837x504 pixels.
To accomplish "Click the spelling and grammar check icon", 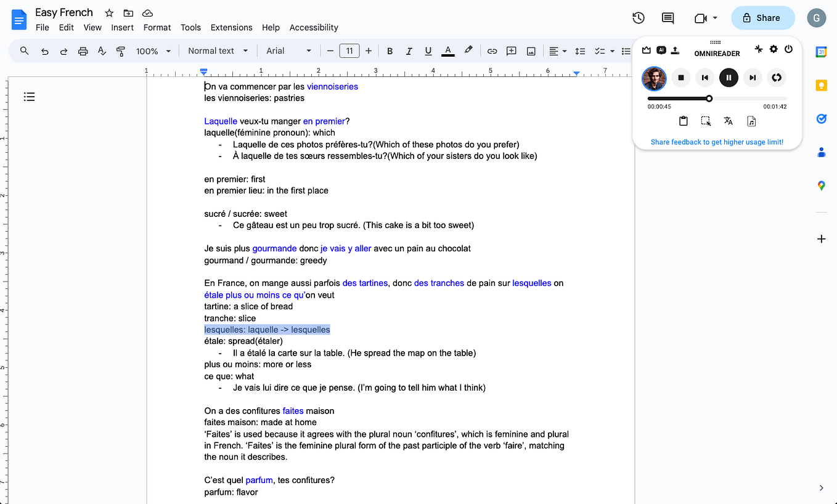I will coord(102,51).
